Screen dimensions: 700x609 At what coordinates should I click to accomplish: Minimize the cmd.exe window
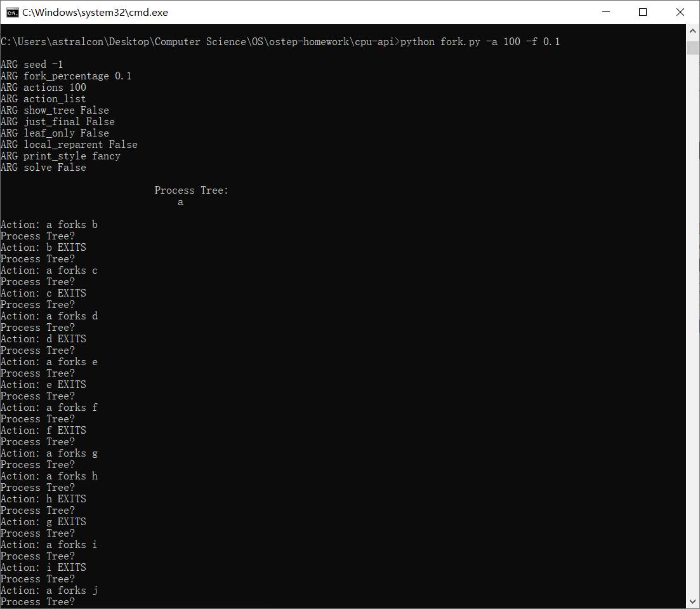[606, 12]
